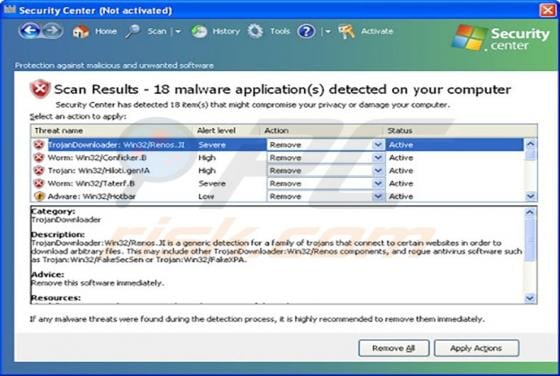This screenshot has width=560, height=376.
Task: Expand the Help dropdown arrow
Action: coord(328,32)
